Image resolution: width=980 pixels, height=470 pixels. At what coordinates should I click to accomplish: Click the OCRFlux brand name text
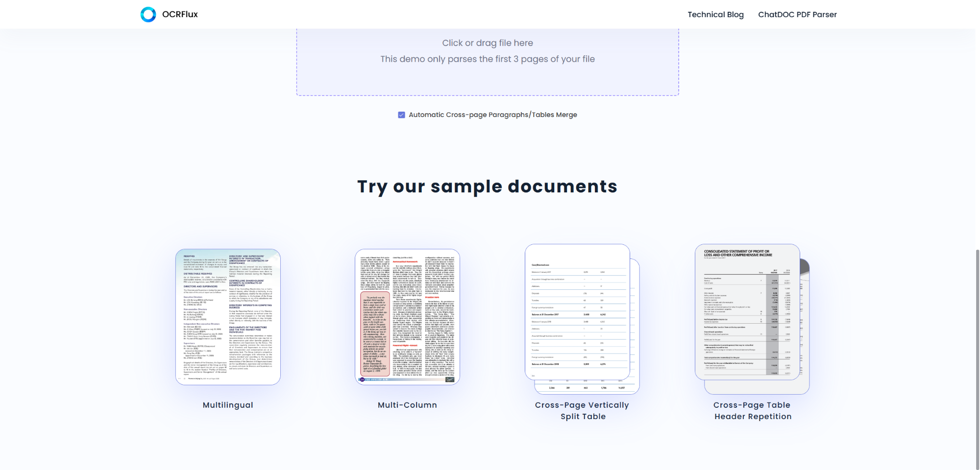(180, 15)
